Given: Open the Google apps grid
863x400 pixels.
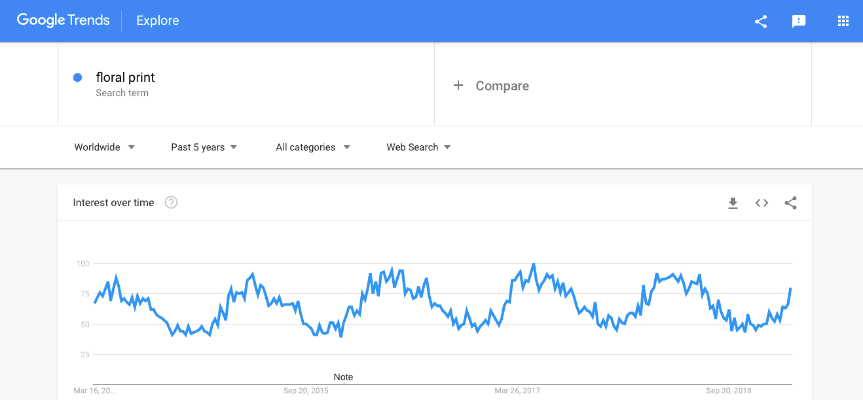Looking at the screenshot, I should click(842, 21).
